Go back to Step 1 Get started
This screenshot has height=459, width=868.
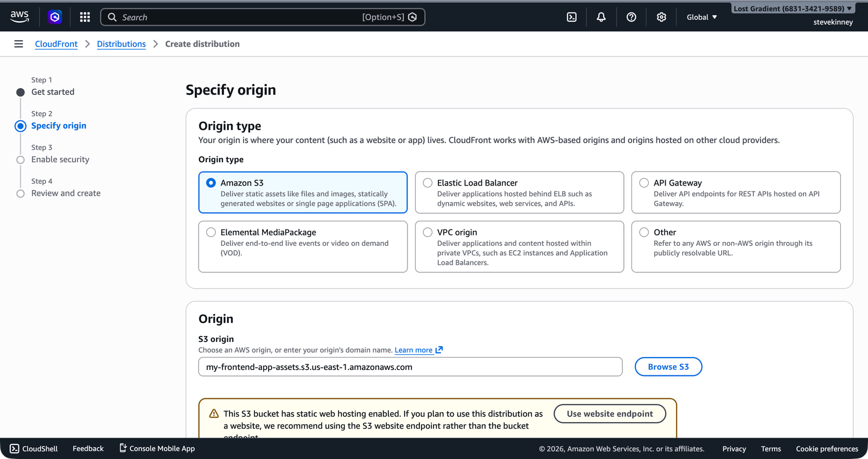point(53,92)
